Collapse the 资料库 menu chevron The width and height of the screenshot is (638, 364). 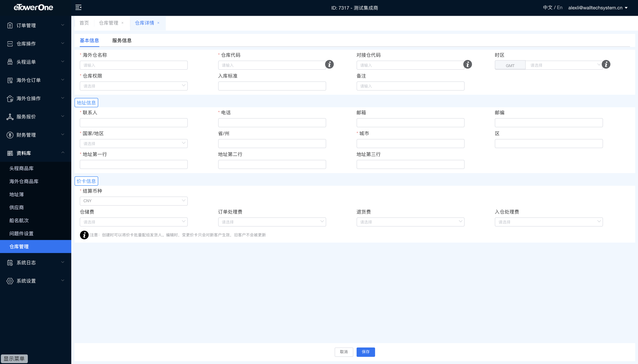[x=63, y=153]
